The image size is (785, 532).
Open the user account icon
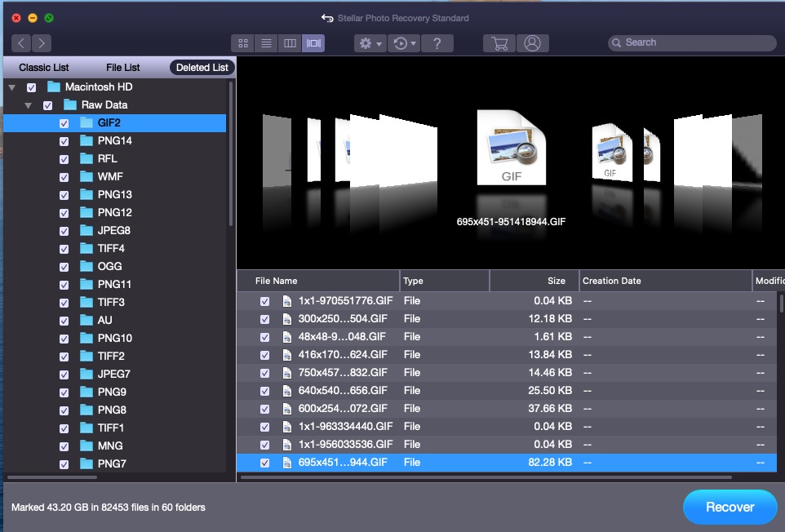pyautogui.click(x=532, y=43)
